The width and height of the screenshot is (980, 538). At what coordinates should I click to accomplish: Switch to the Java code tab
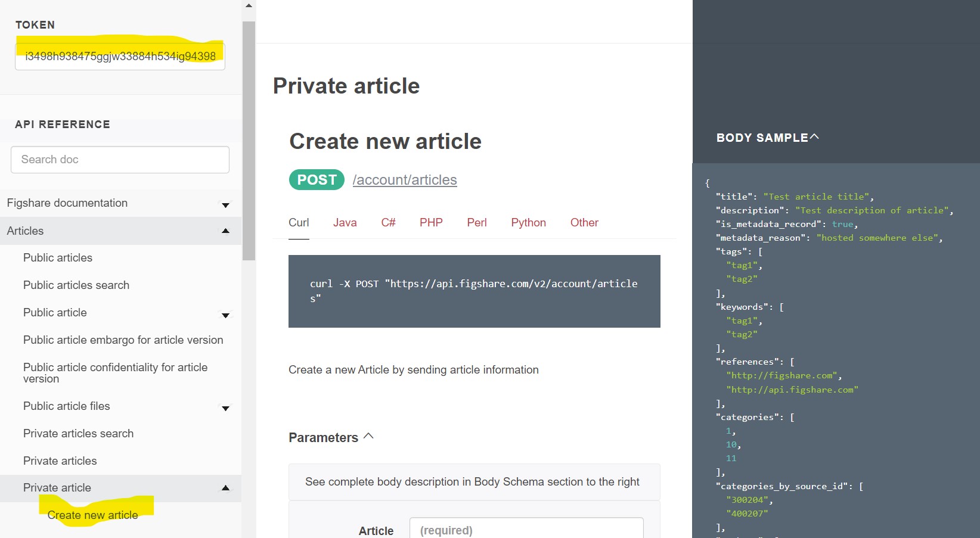point(345,223)
